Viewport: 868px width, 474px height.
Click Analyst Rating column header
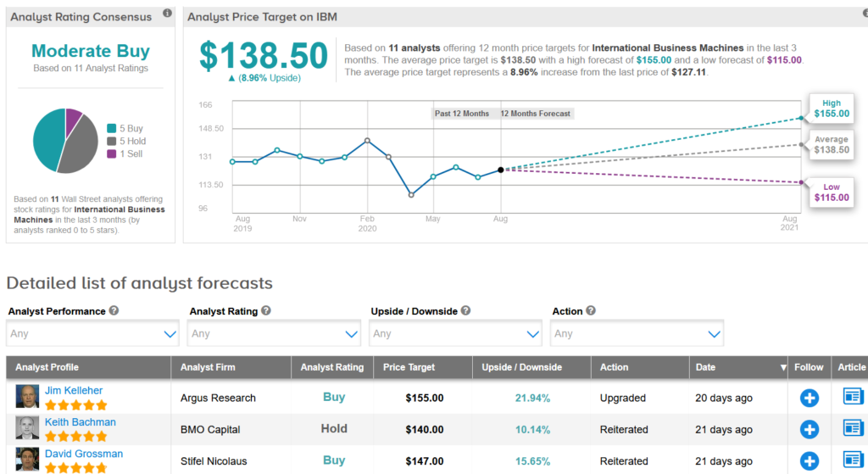point(332,367)
